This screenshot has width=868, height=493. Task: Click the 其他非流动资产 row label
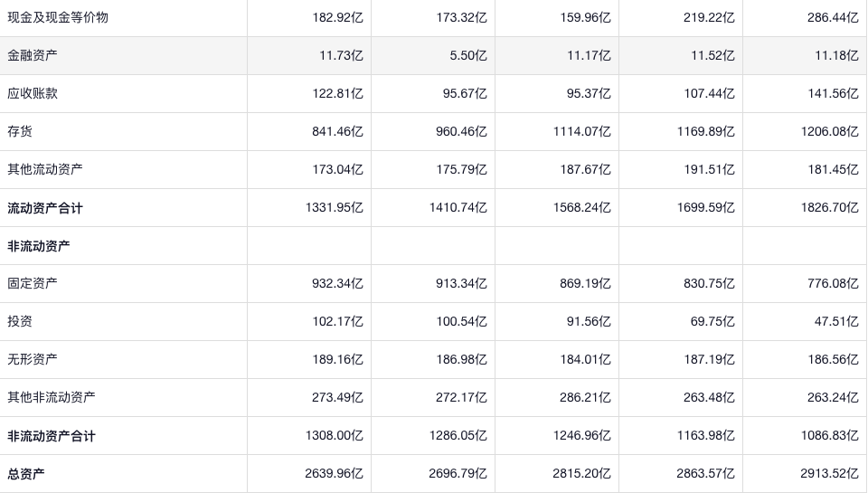pos(52,397)
